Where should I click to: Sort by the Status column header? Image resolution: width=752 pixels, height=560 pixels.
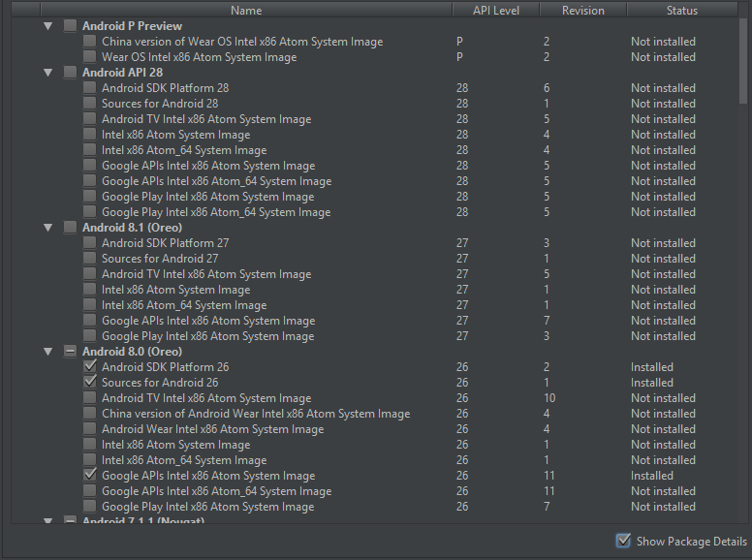[x=681, y=11]
